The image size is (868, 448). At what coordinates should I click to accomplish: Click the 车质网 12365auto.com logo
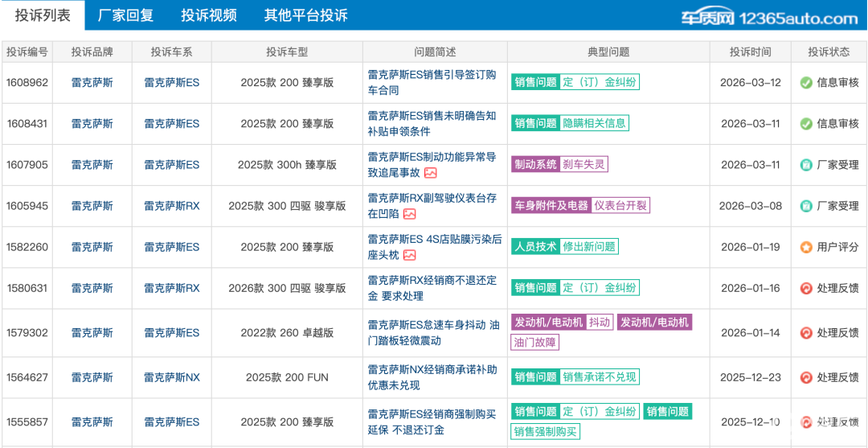pyautogui.click(x=769, y=18)
